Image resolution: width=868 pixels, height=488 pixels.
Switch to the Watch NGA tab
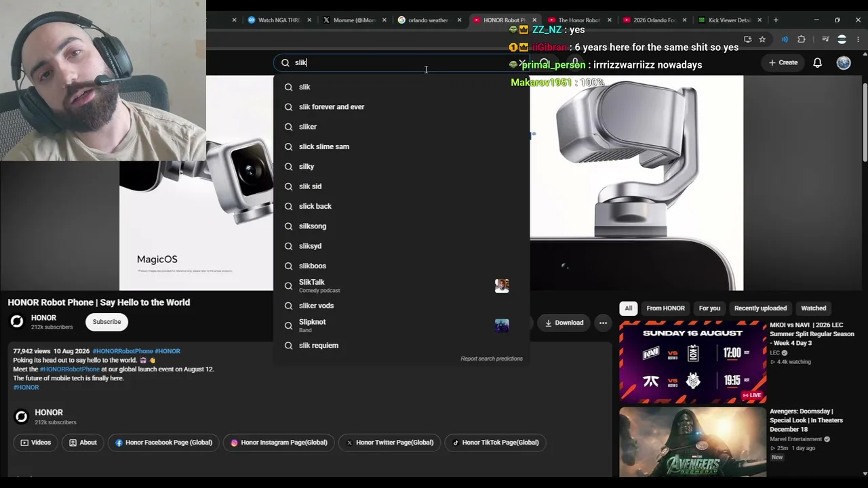[279, 20]
